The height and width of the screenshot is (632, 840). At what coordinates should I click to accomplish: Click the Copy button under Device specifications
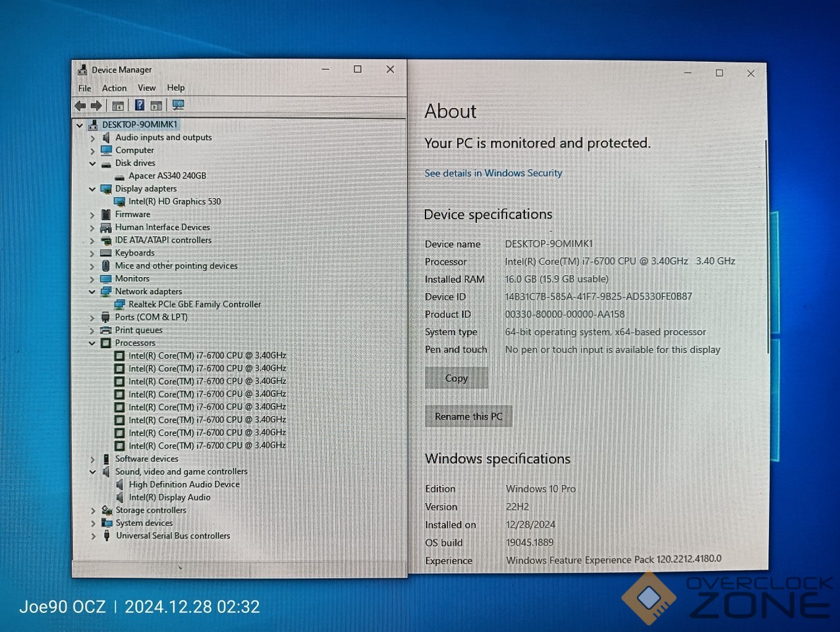point(457,379)
